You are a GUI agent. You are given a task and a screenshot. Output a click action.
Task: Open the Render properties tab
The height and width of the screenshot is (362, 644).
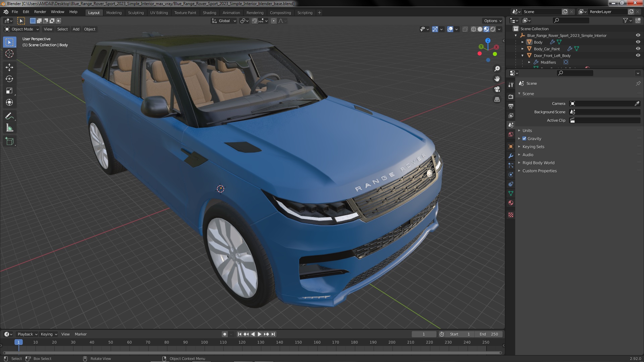point(511,97)
